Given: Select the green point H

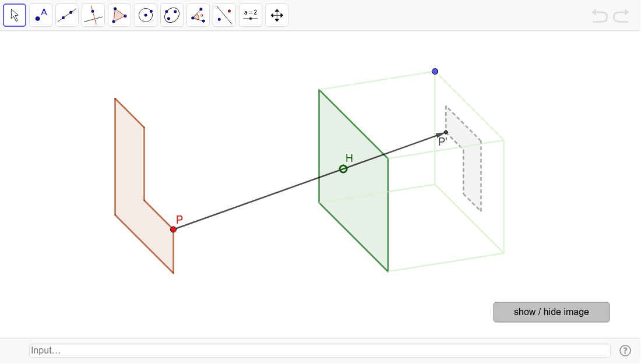Looking at the screenshot, I should coord(343,168).
